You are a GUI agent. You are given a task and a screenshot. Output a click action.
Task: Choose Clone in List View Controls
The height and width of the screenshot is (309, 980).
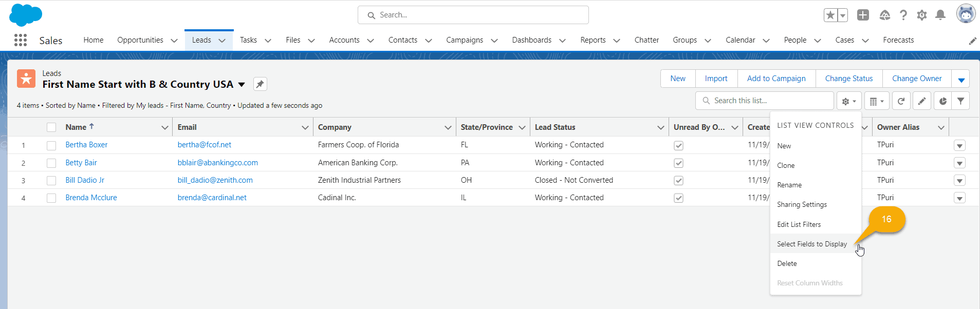coord(816,165)
